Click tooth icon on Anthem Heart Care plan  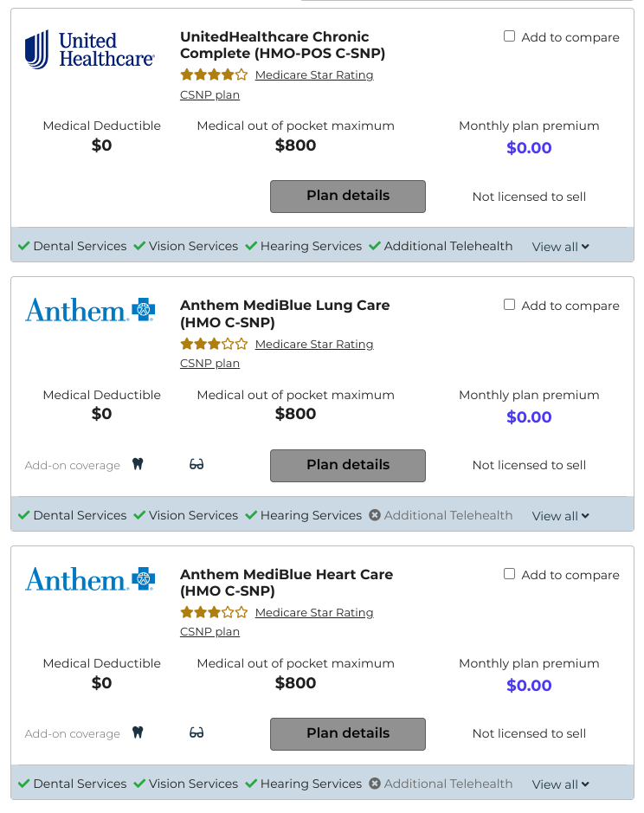pyautogui.click(x=138, y=732)
